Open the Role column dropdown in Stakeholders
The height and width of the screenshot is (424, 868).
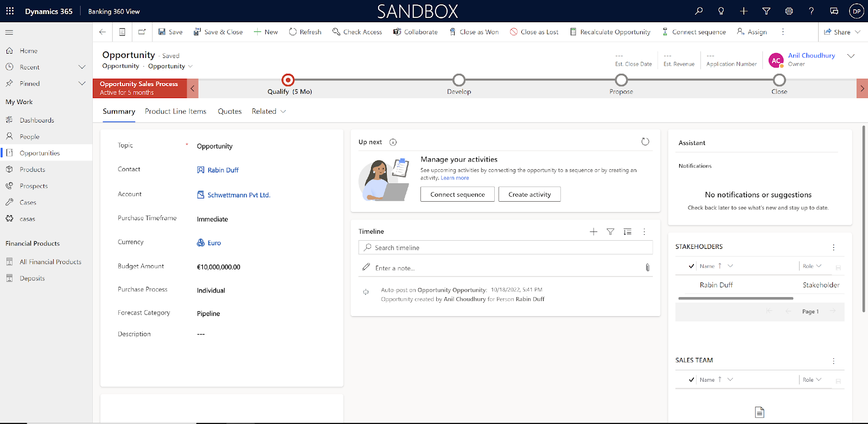[x=819, y=266]
